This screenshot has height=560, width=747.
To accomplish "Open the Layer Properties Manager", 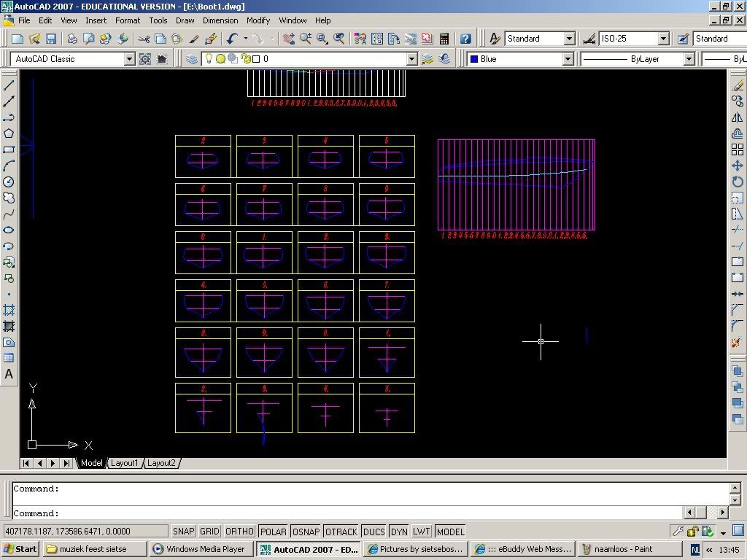I will tap(192, 59).
